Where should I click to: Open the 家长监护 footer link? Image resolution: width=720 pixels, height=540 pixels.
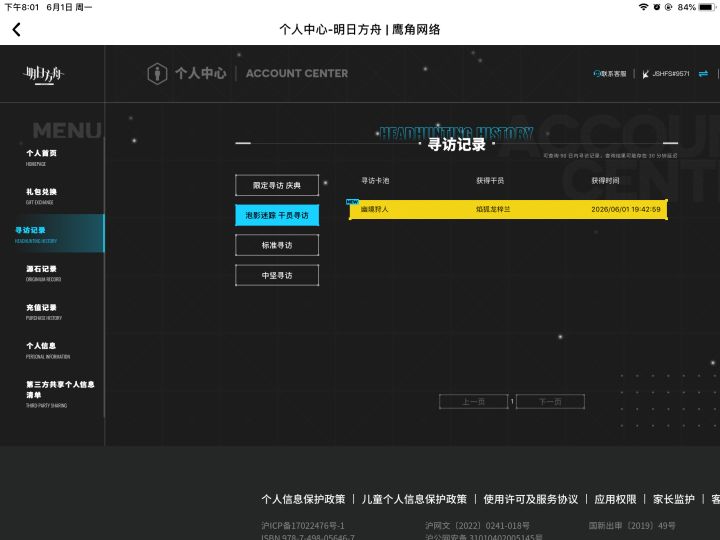tap(674, 499)
